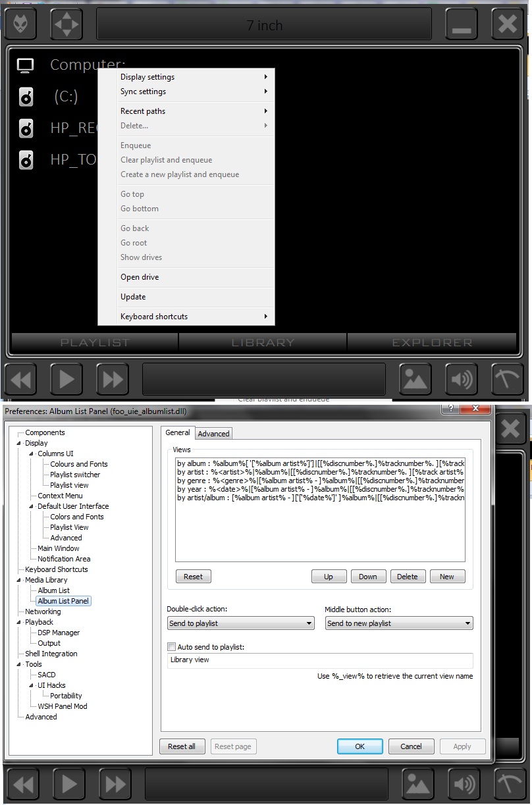Image resolution: width=532 pixels, height=805 pixels.
Task: Click the four-arrow move icon
Action: tap(66, 25)
